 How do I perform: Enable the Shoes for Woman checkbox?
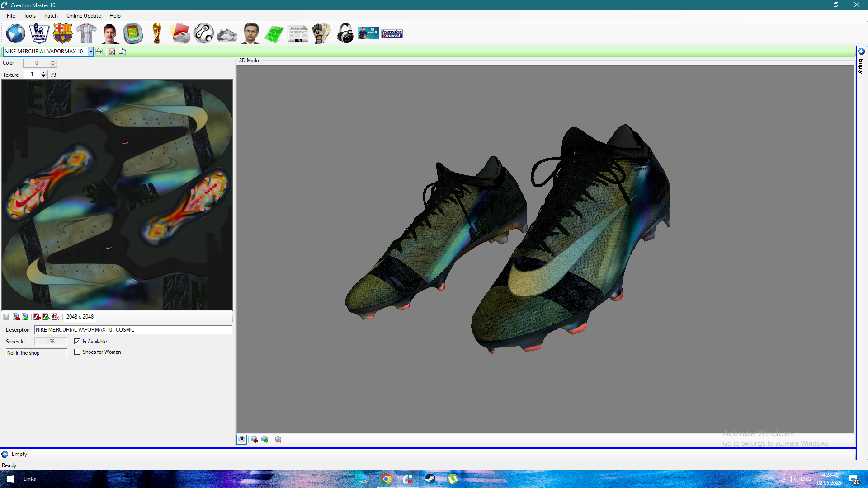pyautogui.click(x=77, y=352)
